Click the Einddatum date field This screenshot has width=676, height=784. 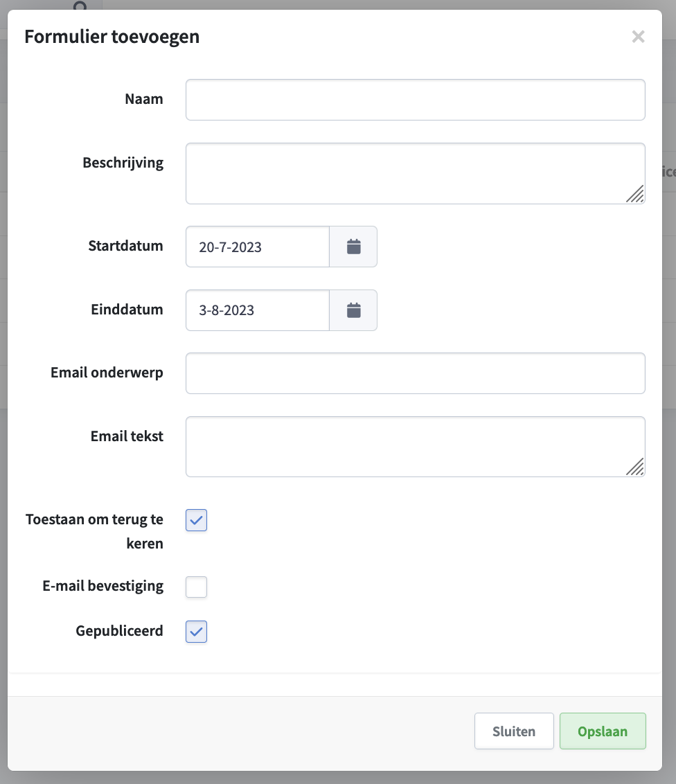[258, 310]
